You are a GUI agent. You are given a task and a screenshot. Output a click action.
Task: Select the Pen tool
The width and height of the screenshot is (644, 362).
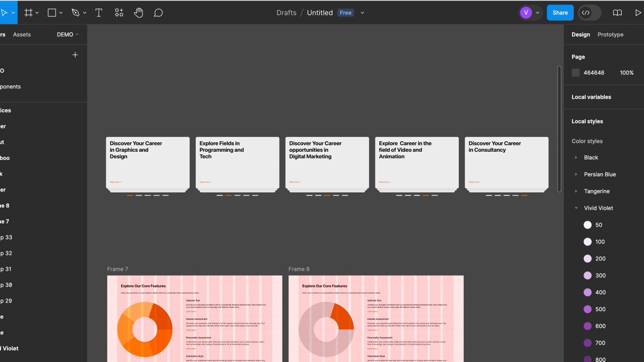pyautogui.click(x=75, y=12)
